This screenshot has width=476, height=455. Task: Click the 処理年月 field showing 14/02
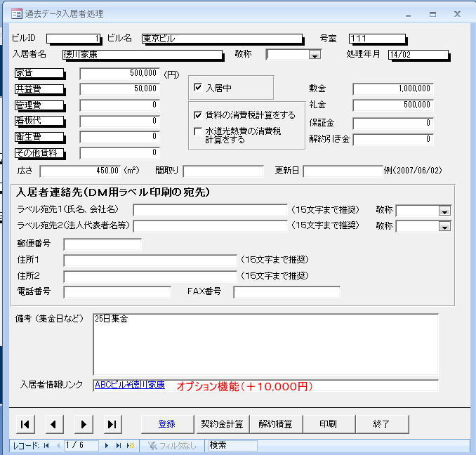point(418,55)
